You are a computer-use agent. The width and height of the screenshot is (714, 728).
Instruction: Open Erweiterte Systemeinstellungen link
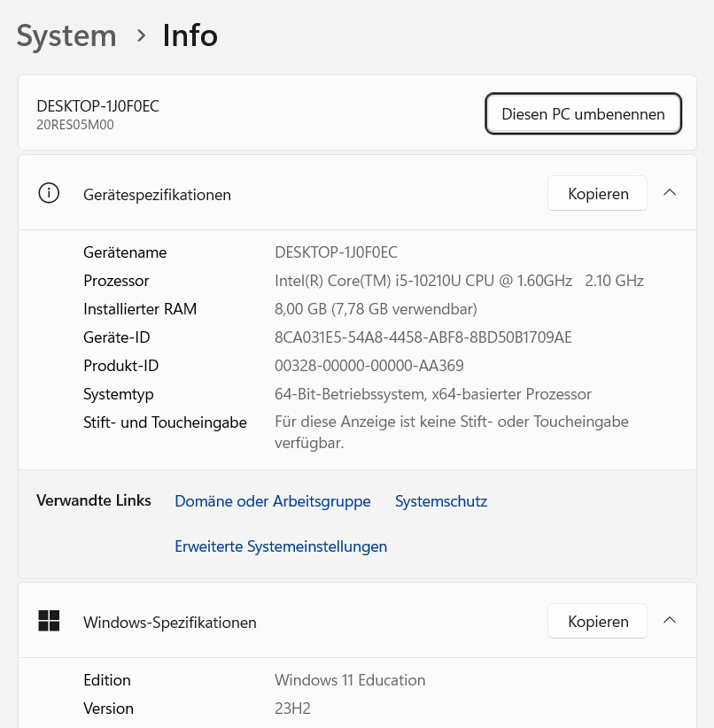point(281,546)
